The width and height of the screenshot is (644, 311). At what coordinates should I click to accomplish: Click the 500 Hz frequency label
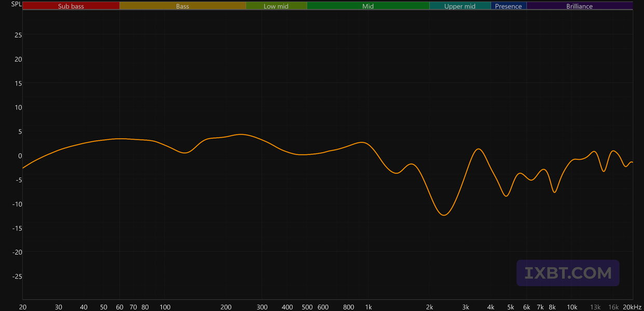(307, 307)
